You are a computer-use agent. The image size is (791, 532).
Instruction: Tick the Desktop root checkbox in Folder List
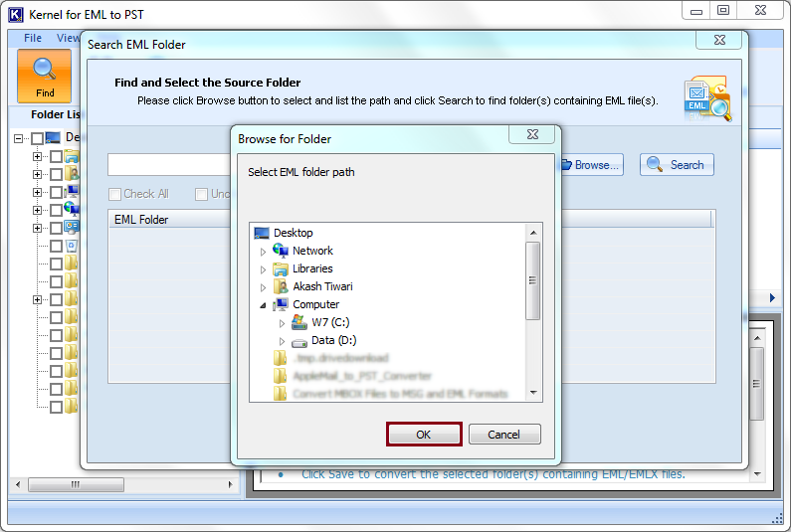38,137
